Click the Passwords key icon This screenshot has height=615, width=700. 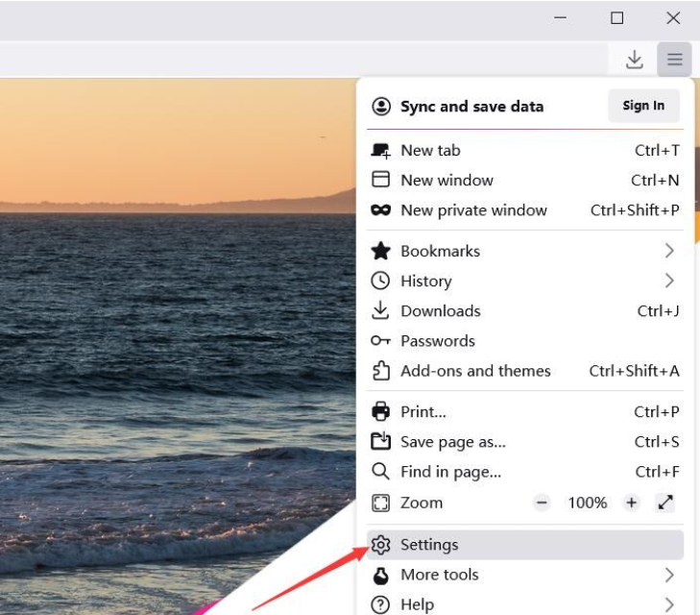point(381,341)
